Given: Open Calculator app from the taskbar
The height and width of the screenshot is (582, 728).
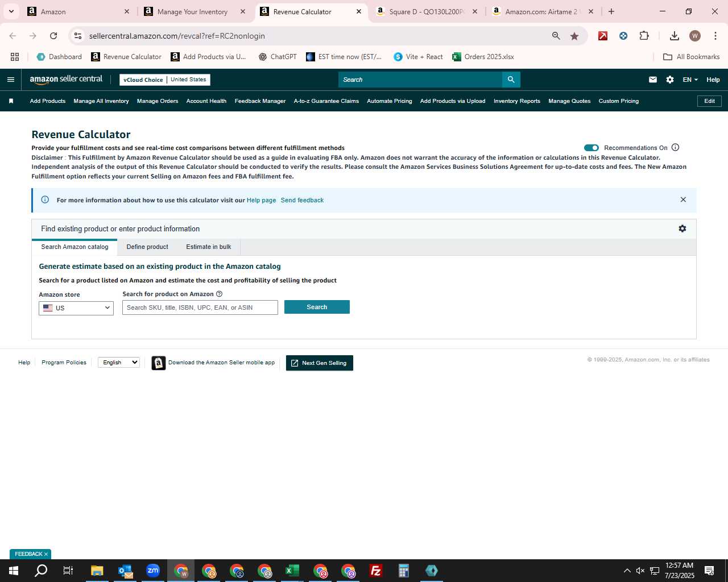Looking at the screenshot, I should pos(404,571).
